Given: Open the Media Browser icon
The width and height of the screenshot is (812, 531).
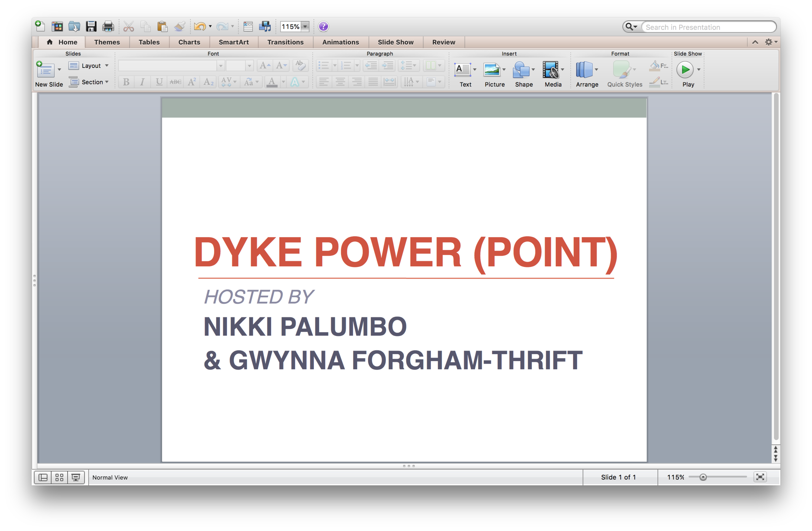Looking at the screenshot, I should [265, 26].
